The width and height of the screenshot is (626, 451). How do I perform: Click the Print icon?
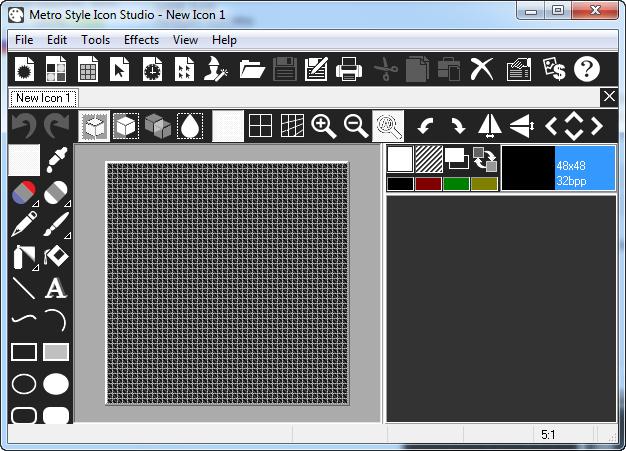(x=348, y=69)
